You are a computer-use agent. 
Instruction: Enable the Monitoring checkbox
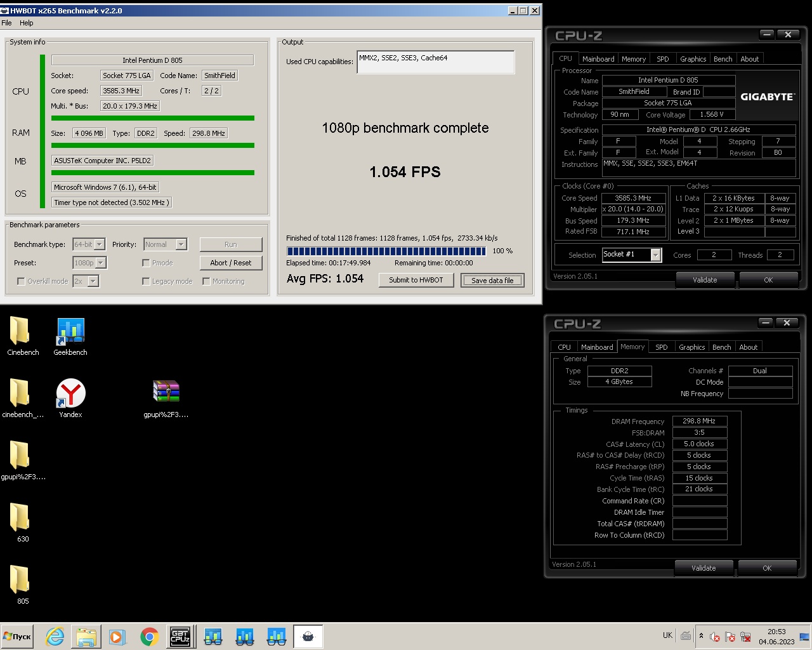206,281
